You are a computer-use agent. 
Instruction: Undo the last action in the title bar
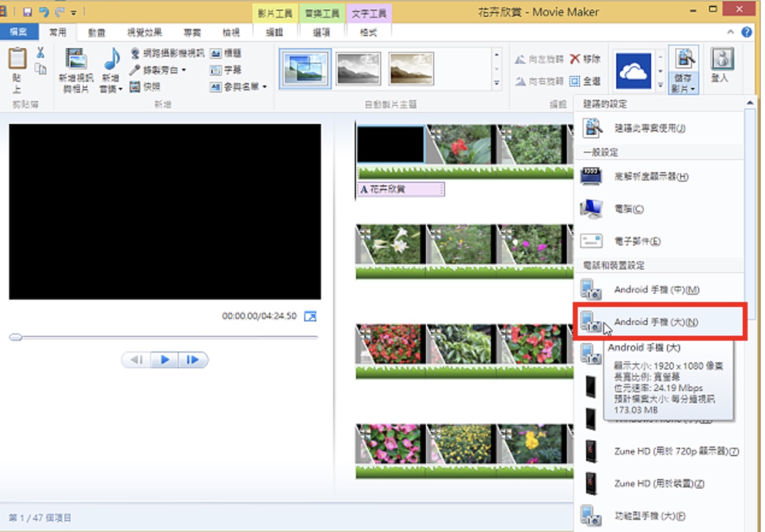[43, 11]
